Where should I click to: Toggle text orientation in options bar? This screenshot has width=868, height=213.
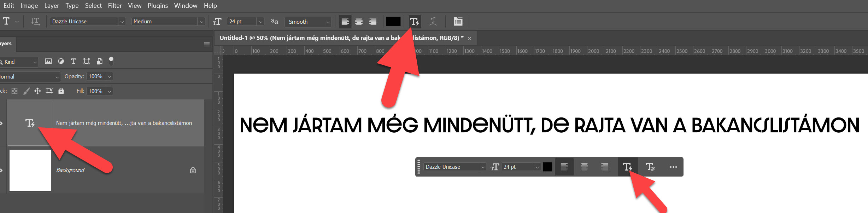[x=35, y=22]
